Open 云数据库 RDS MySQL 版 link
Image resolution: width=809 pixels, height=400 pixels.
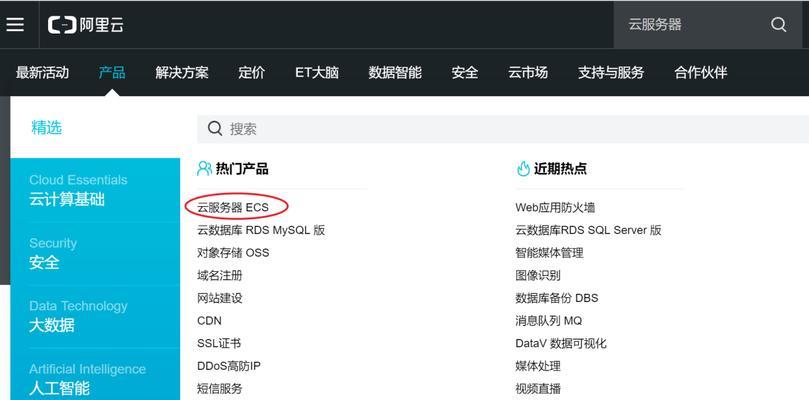point(261,230)
